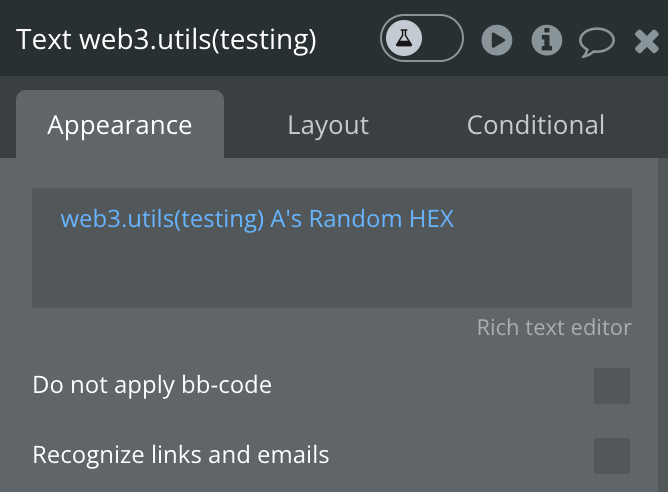Click the panel's right-edge vertical scrollbar
Viewport: 668px width, 492px height.
click(663, 325)
